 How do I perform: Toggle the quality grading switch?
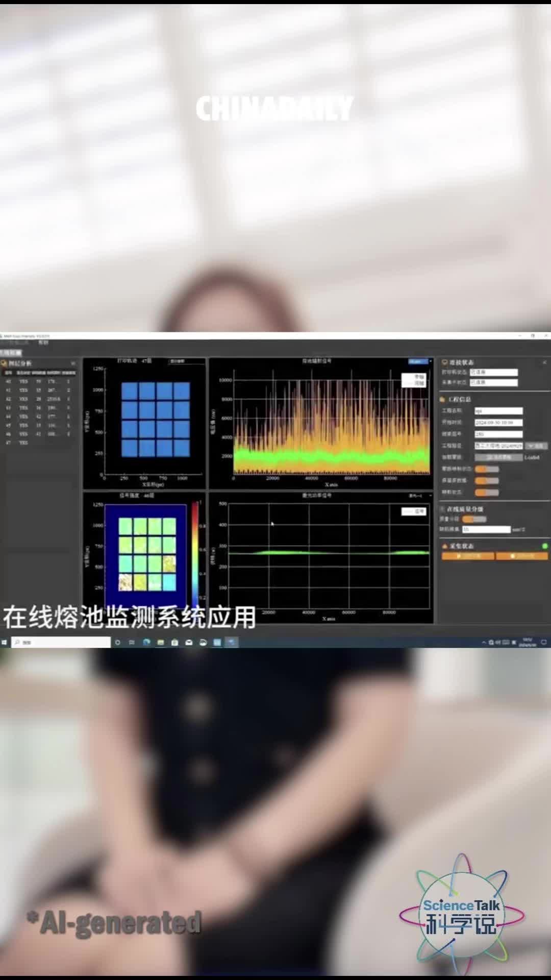pyautogui.click(x=474, y=519)
